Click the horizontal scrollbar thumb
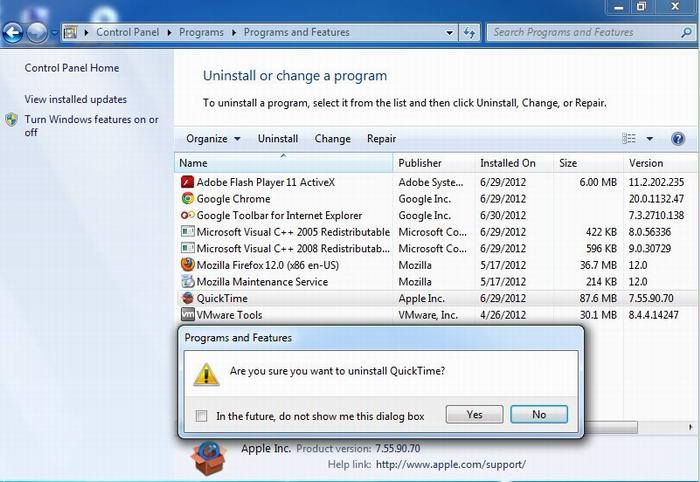This screenshot has height=482, width=700. pos(610,427)
